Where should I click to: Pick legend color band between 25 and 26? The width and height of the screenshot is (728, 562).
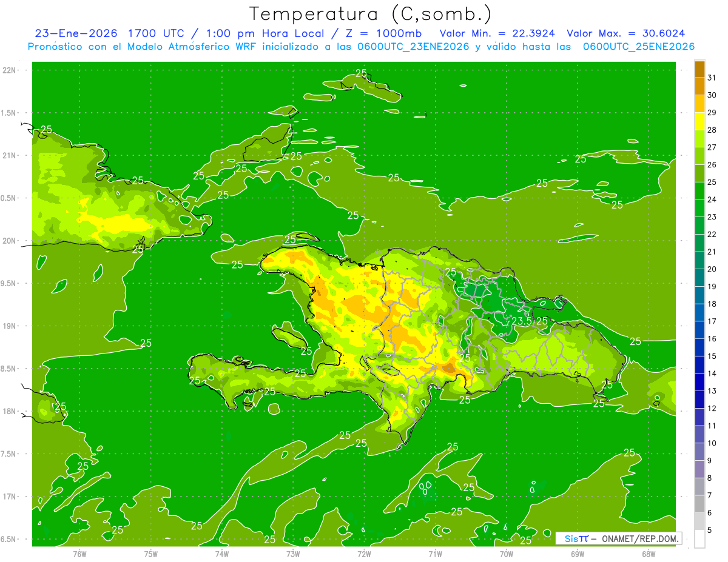pos(699,173)
